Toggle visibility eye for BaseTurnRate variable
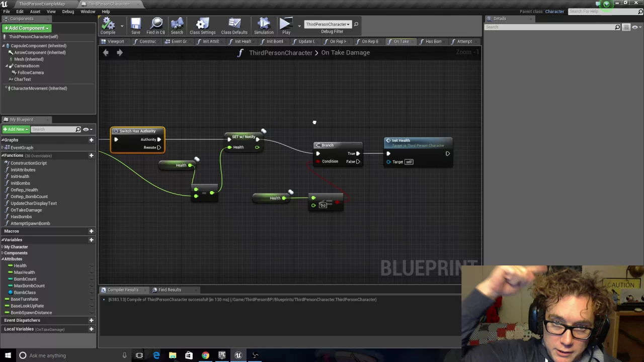The height and width of the screenshot is (362, 644). pyautogui.click(x=91, y=299)
